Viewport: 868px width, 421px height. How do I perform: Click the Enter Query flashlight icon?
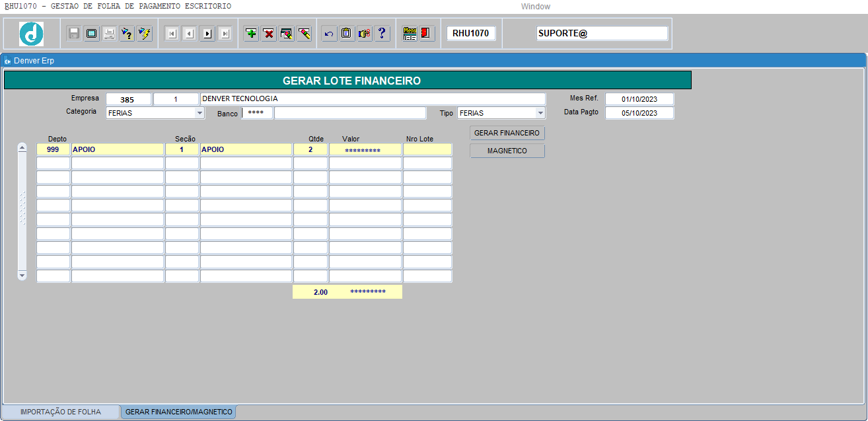[x=127, y=34]
